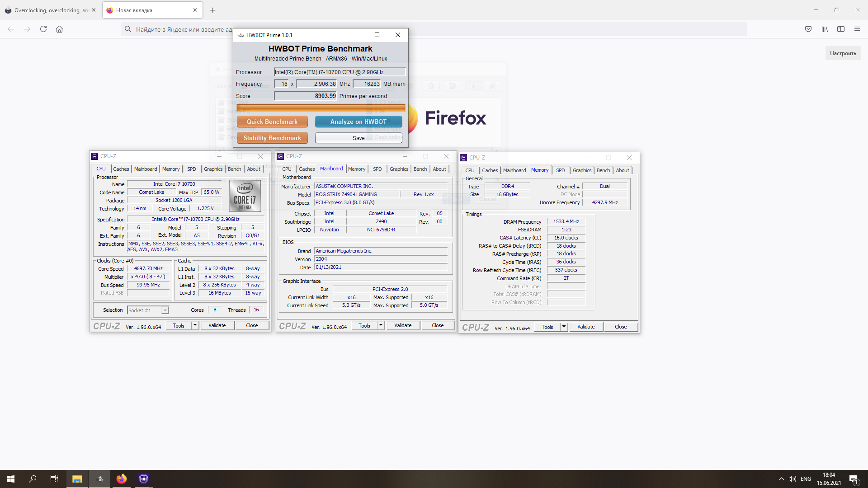
Task: Click Firefox back arrow icon
Action: click(11, 29)
